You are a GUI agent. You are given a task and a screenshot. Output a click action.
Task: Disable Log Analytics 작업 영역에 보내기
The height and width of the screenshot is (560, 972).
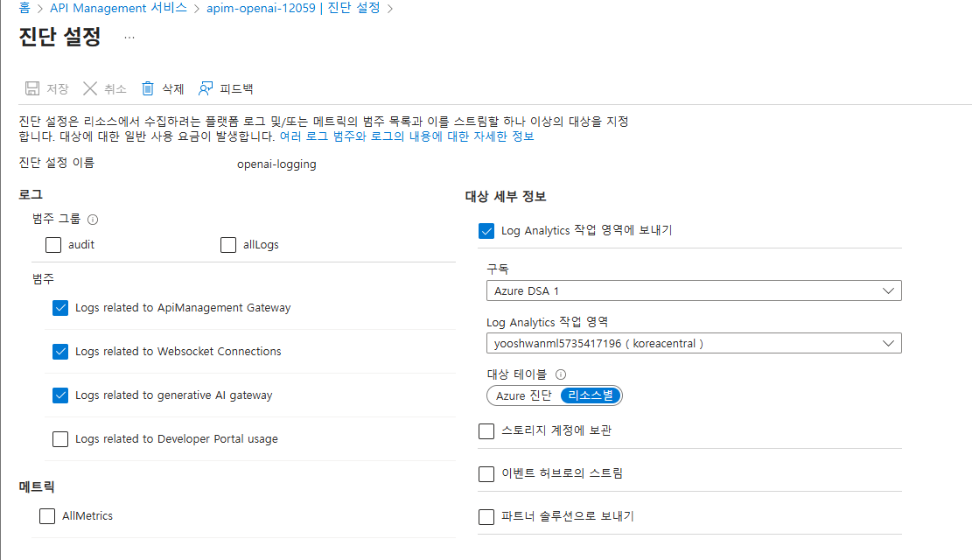tap(487, 231)
